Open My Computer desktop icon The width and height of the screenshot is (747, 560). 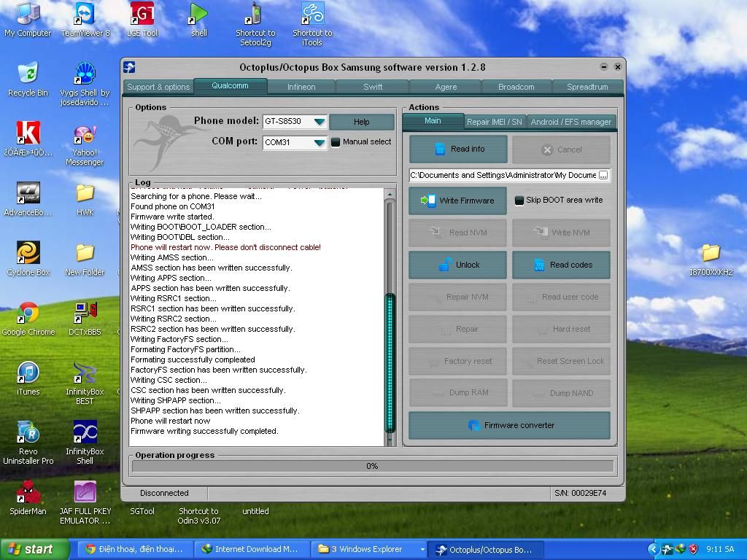click(x=28, y=19)
